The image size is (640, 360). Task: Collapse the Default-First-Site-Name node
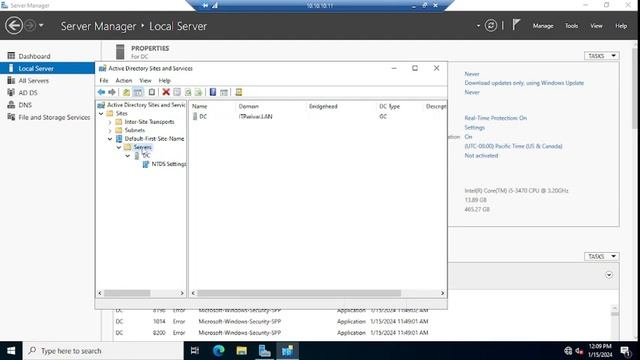pyautogui.click(x=110, y=139)
